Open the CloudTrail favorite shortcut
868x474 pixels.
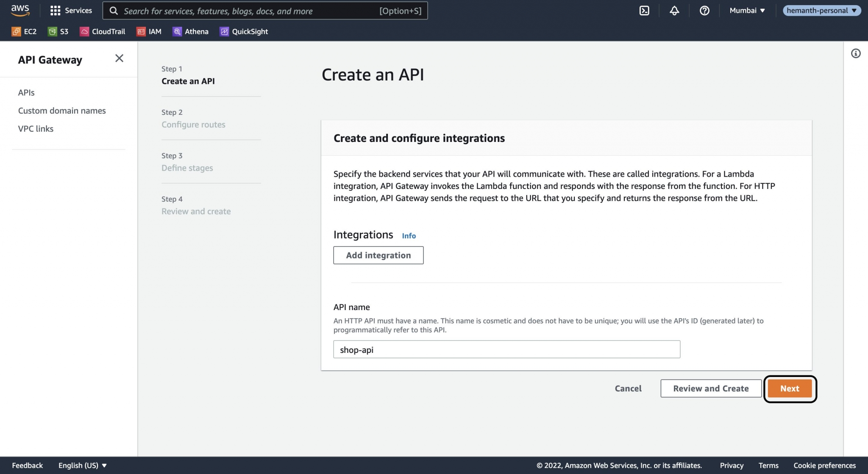(x=102, y=31)
